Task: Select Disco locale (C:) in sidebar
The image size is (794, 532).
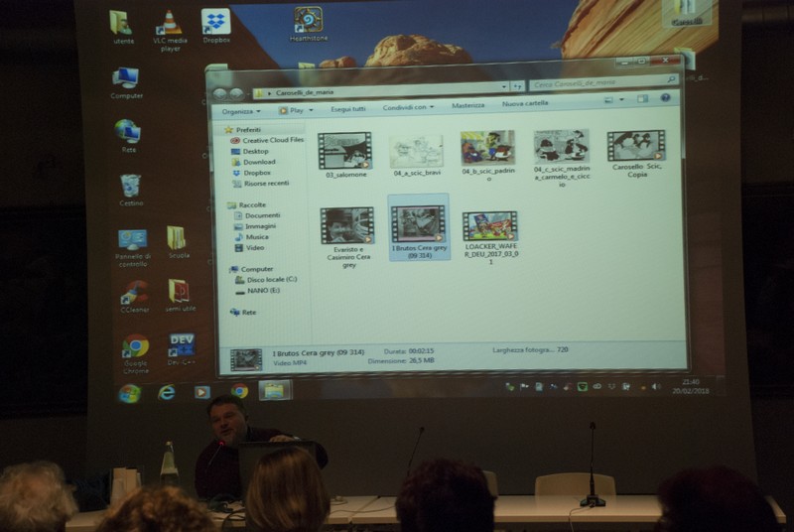Action: tap(266, 280)
